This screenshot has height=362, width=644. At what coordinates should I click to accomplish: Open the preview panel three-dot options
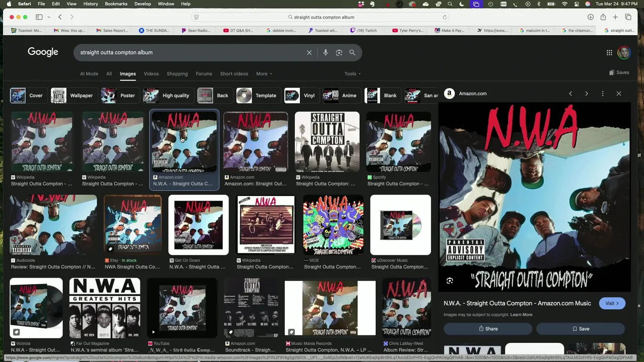[x=603, y=94]
